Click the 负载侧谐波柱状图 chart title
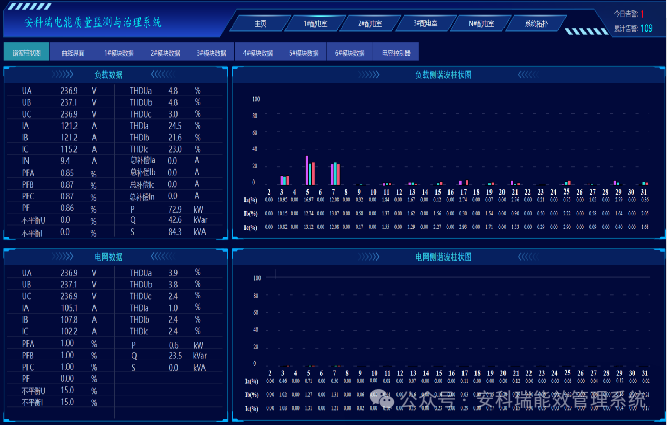The height and width of the screenshot is (426, 667). pyautogui.click(x=443, y=75)
